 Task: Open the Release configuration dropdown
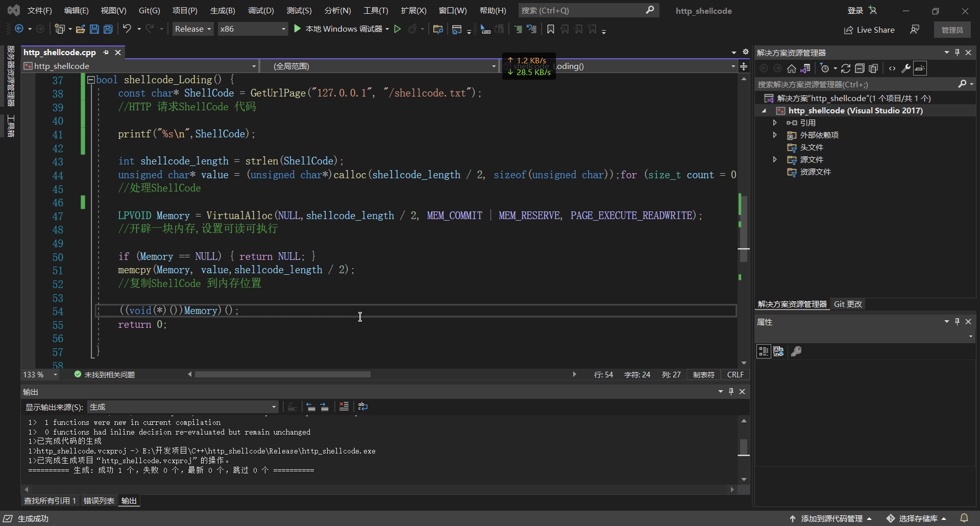193,29
